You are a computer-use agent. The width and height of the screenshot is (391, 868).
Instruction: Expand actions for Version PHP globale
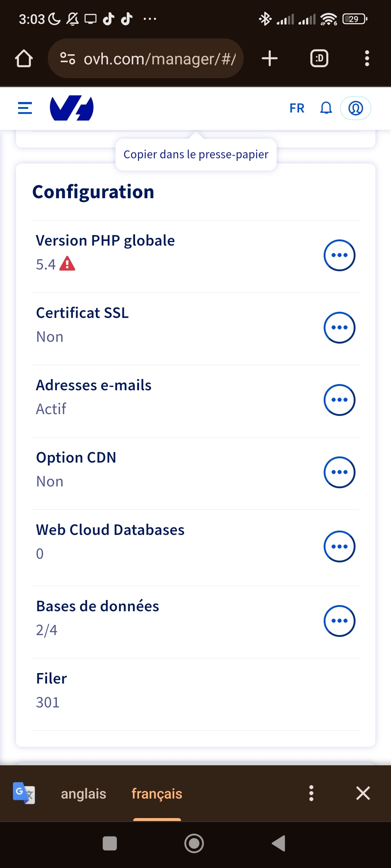point(339,255)
